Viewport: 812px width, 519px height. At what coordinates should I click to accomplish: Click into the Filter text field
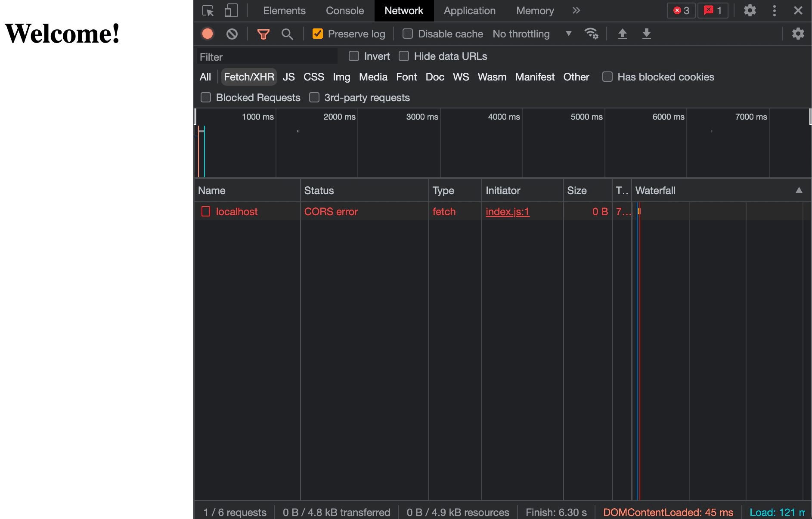(267, 57)
